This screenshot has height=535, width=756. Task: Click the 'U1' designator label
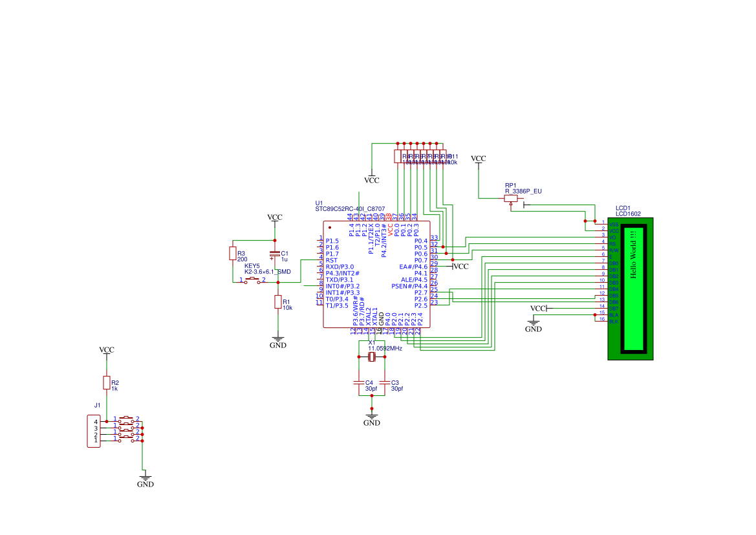click(x=319, y=203)
